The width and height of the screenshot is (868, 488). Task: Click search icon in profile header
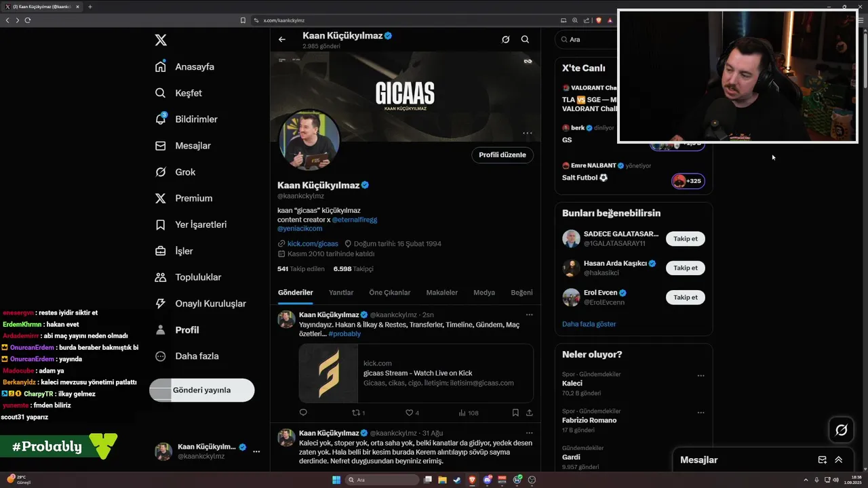(x=525, y=39)
